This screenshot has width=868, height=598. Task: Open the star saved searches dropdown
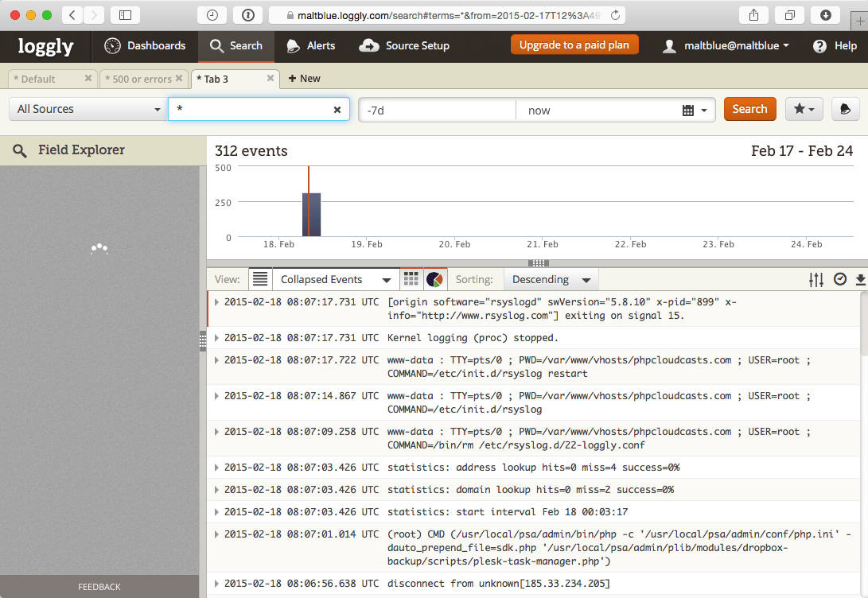point(804,109)
